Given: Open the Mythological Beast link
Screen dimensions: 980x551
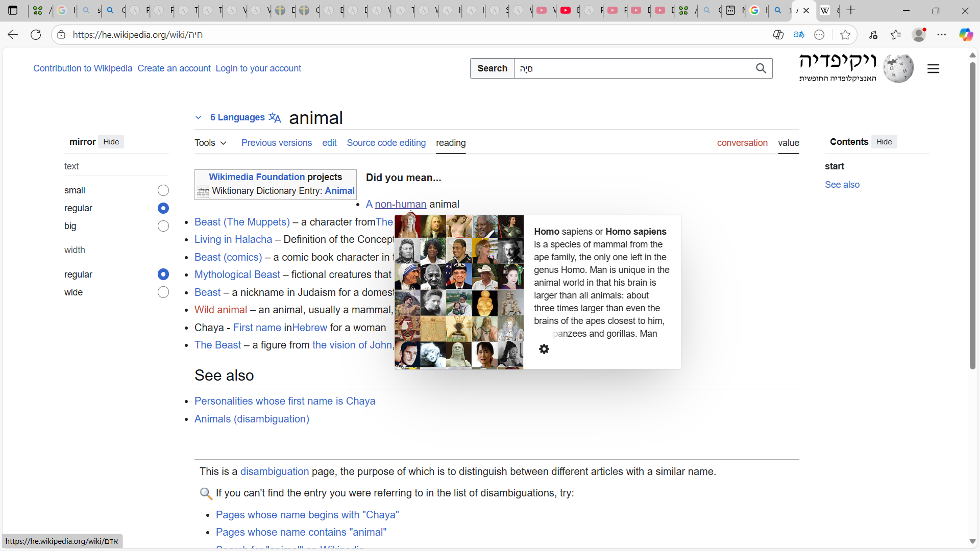Looking at the screenshot, I should [x=237, y=274].
